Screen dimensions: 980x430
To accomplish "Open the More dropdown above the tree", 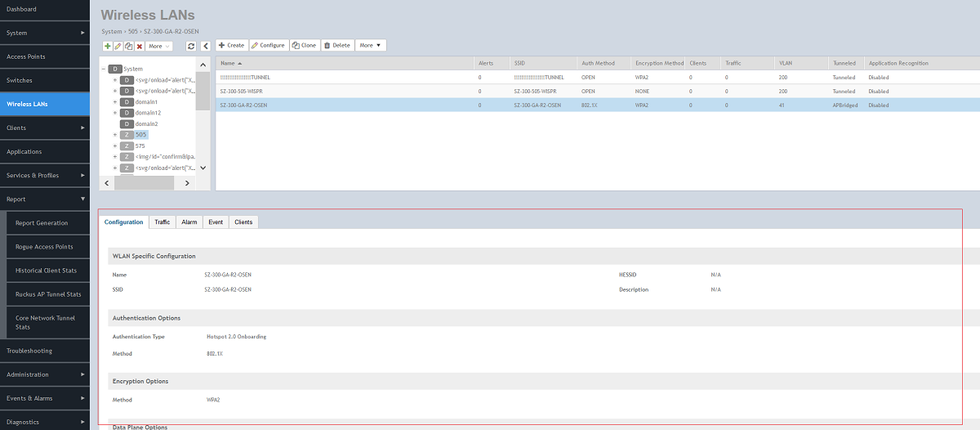I will click(x=159, y=46).
